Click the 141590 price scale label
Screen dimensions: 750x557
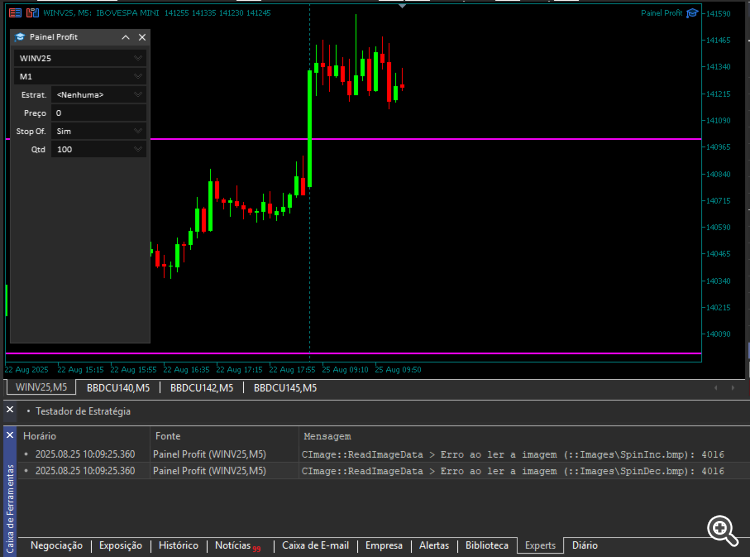pos(718,14)
